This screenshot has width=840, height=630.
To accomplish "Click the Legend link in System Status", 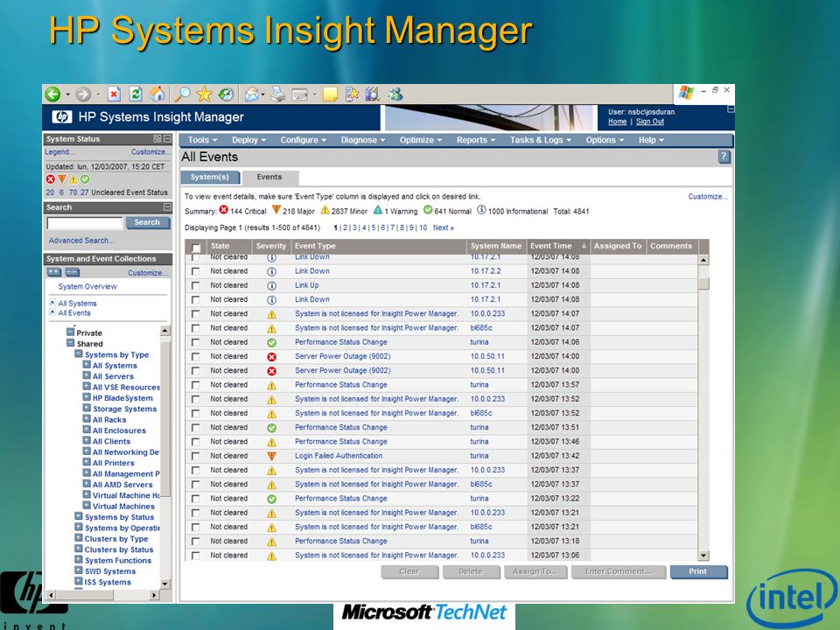I will pyautogui.click(x=60, y=152).
